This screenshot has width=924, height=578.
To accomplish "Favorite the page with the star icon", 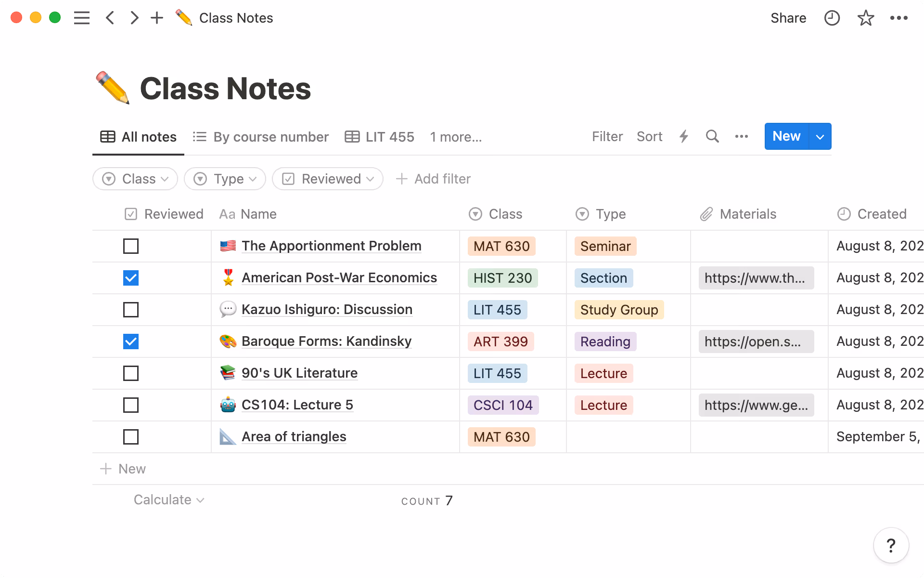I will pyautogui.click(x=865, y=18).
